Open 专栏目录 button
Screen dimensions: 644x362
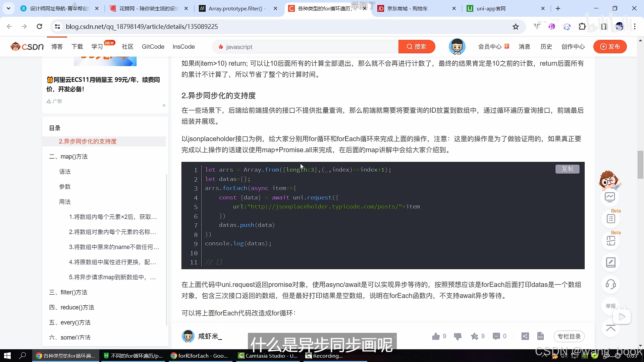(x=569, y=337)
